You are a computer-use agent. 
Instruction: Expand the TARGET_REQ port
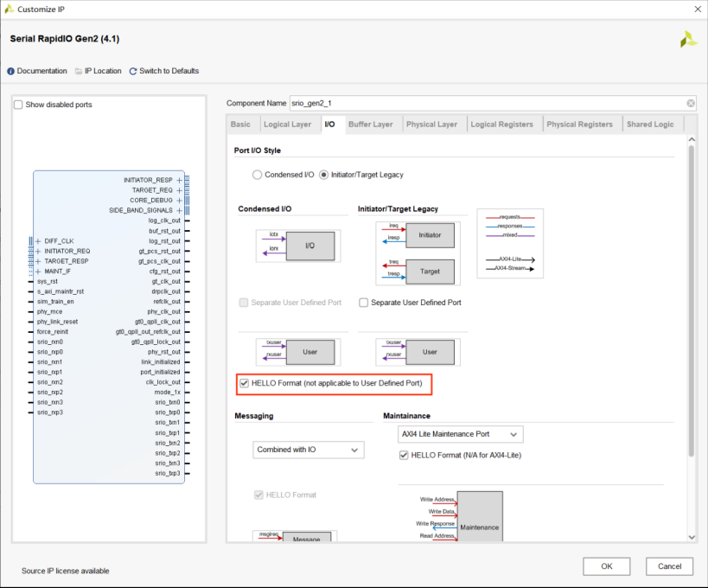point(179,190)
